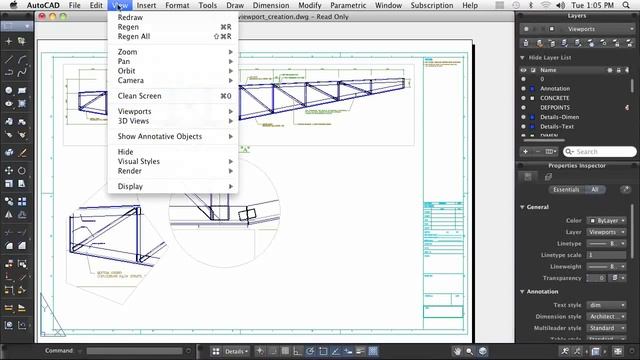Screen dimensions: 640x360
Task: Toggle visibility of DEFPOINTS layer
Action: (524, 108)
